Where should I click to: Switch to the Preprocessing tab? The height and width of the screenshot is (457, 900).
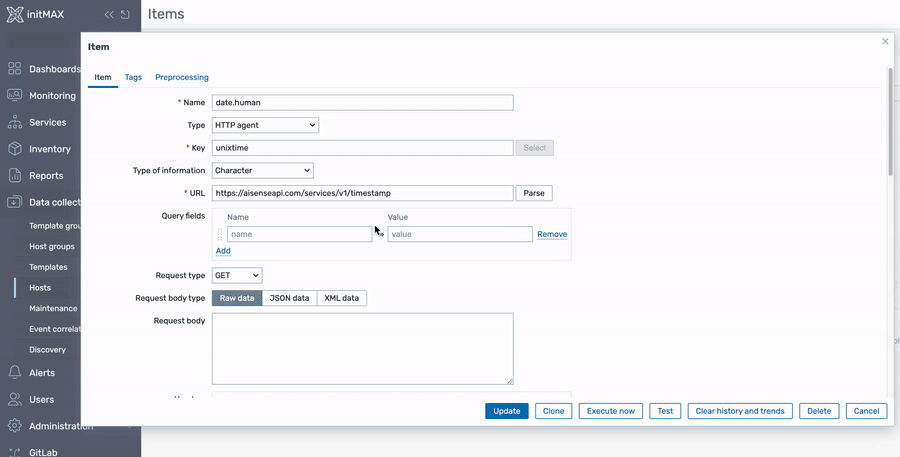point(181,77)
